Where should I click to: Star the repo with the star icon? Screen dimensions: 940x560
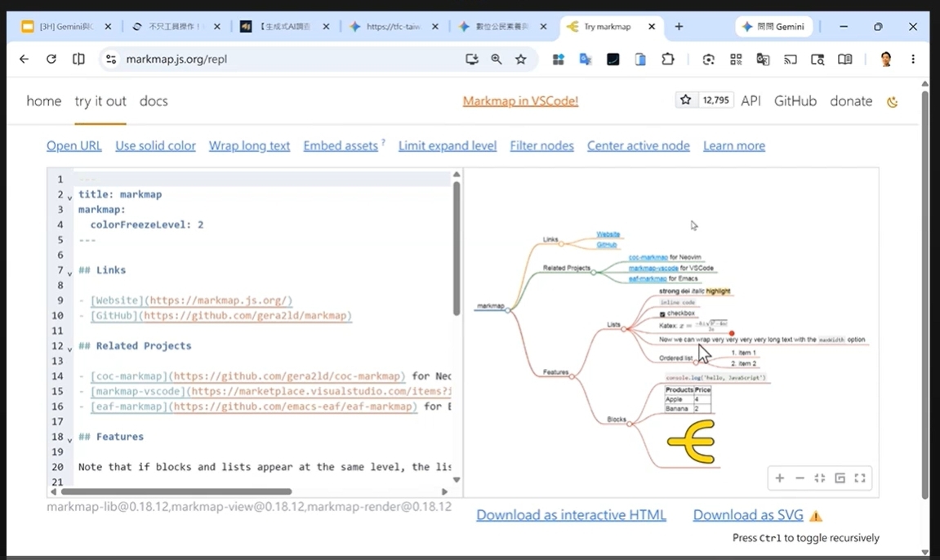[686, 100]
